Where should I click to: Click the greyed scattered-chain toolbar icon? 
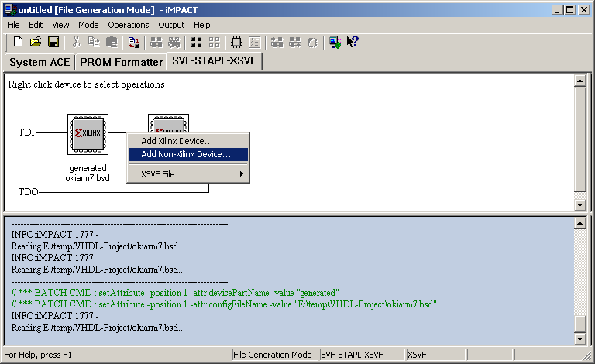pyautogui.click(x=174, y=42)
